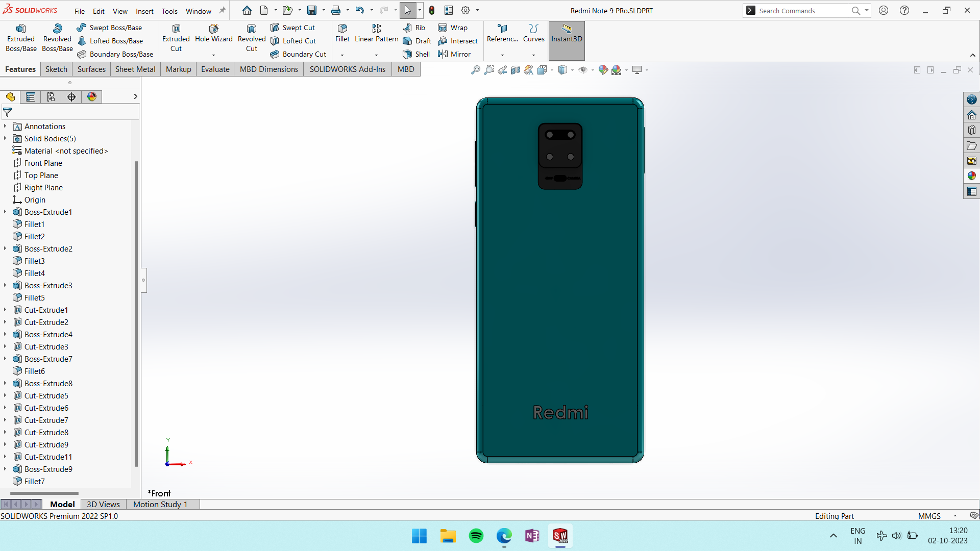Open the 3D Views tab

(103, 504)
